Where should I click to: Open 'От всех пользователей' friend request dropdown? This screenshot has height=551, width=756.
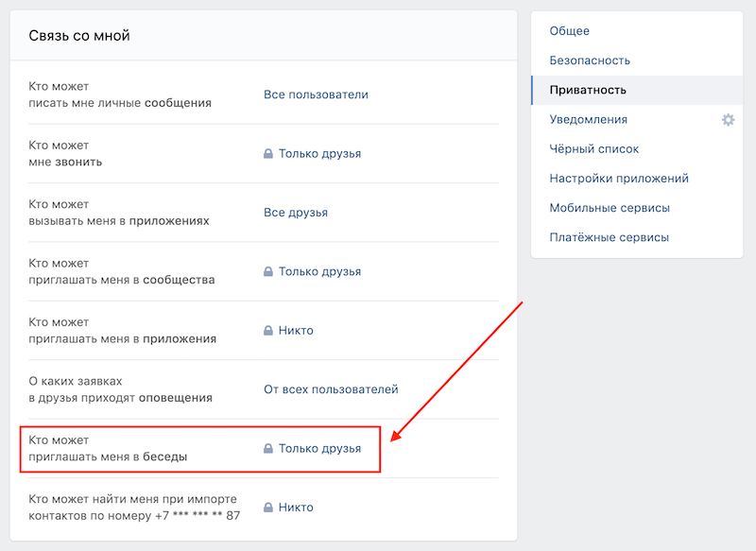(331, 389)
